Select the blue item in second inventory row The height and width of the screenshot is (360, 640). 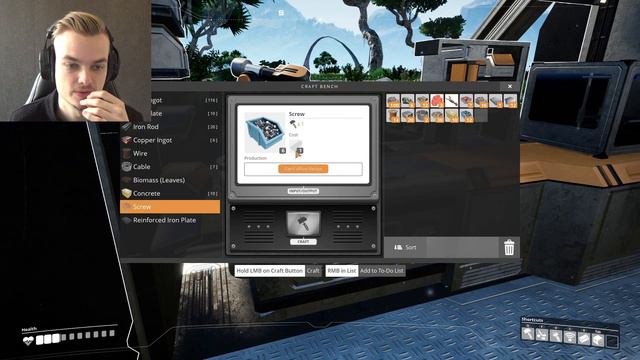tap(466, 116)
